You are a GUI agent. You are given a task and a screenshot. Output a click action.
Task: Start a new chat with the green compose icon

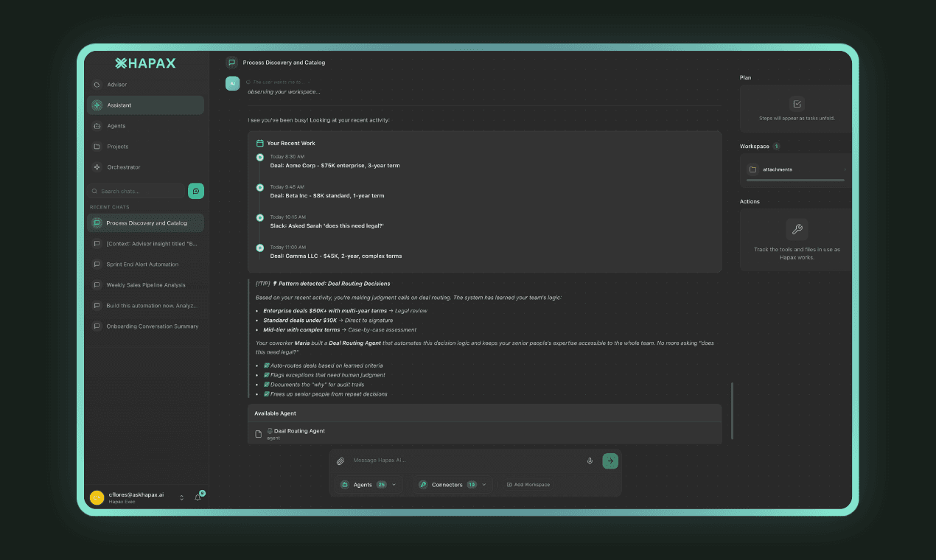(195, 191)
